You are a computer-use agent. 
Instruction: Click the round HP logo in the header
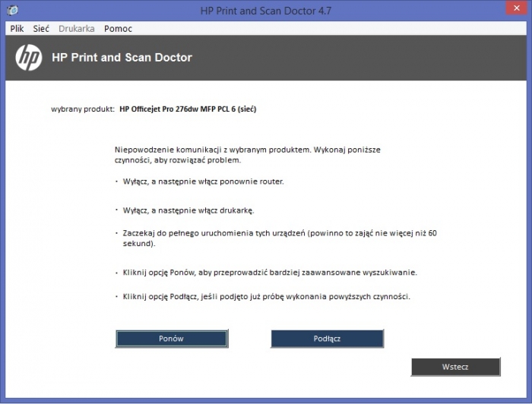[29, 58]
